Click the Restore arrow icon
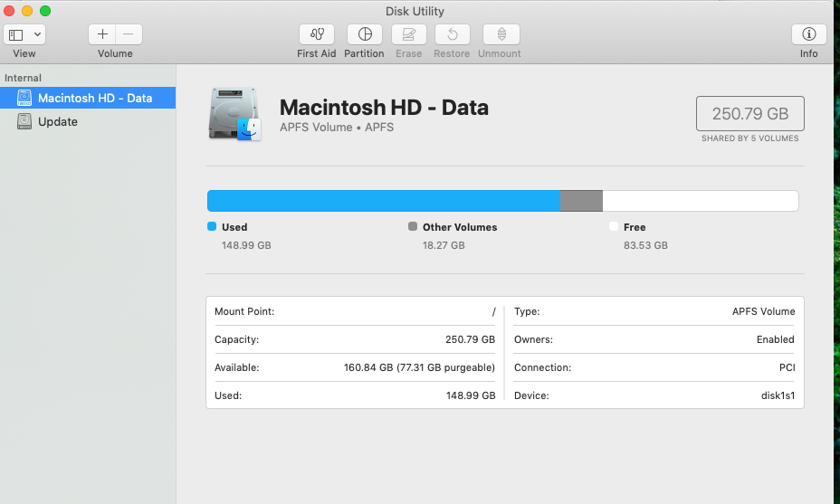Viewport: 840px width, 504px height. [453, 34]
